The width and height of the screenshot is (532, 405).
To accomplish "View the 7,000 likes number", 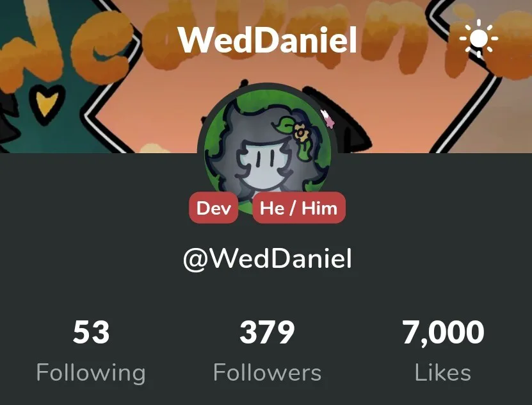I will point(443,333).
